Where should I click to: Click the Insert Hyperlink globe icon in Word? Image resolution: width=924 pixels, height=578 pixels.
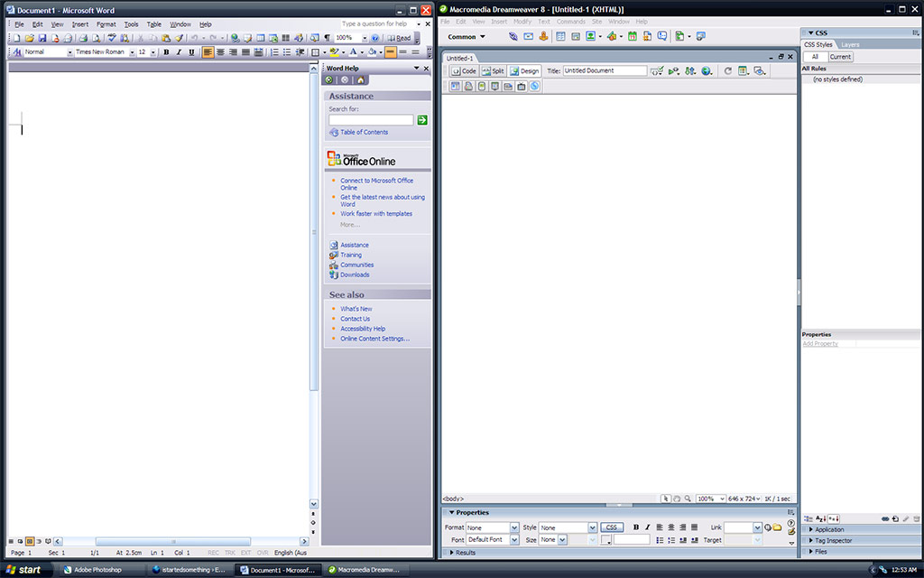pyautogui.click(x=236, y=38)
